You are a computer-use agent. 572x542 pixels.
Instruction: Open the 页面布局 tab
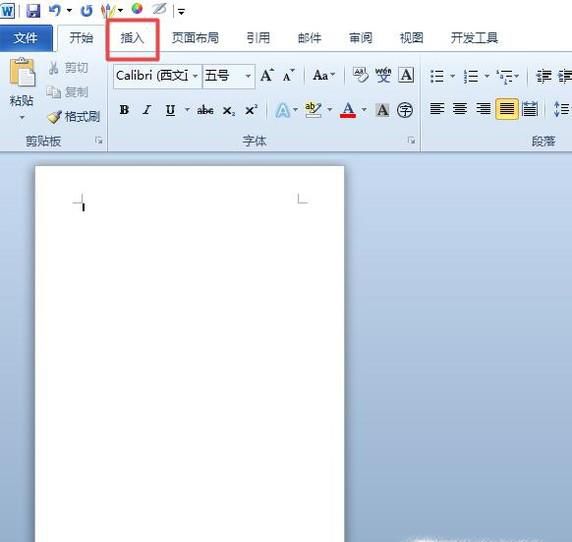point(195,38)
